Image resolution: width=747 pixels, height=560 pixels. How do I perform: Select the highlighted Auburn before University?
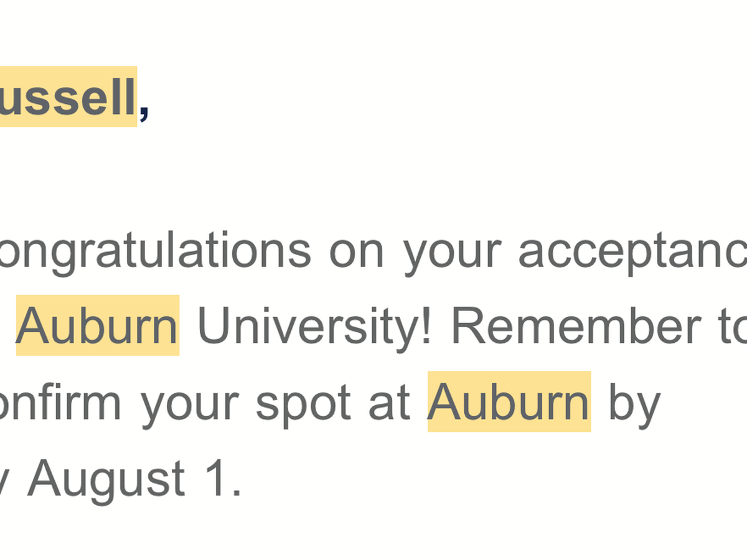pos(98,325)
